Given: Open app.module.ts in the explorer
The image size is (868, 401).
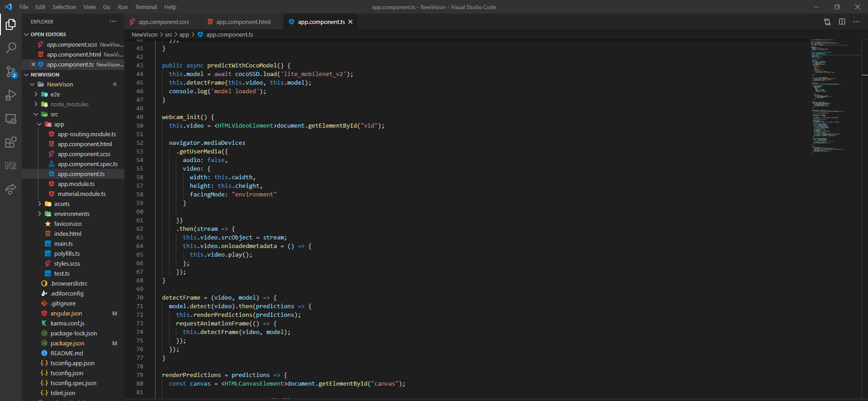Looking at the screenshot, I should click(76, 184).
